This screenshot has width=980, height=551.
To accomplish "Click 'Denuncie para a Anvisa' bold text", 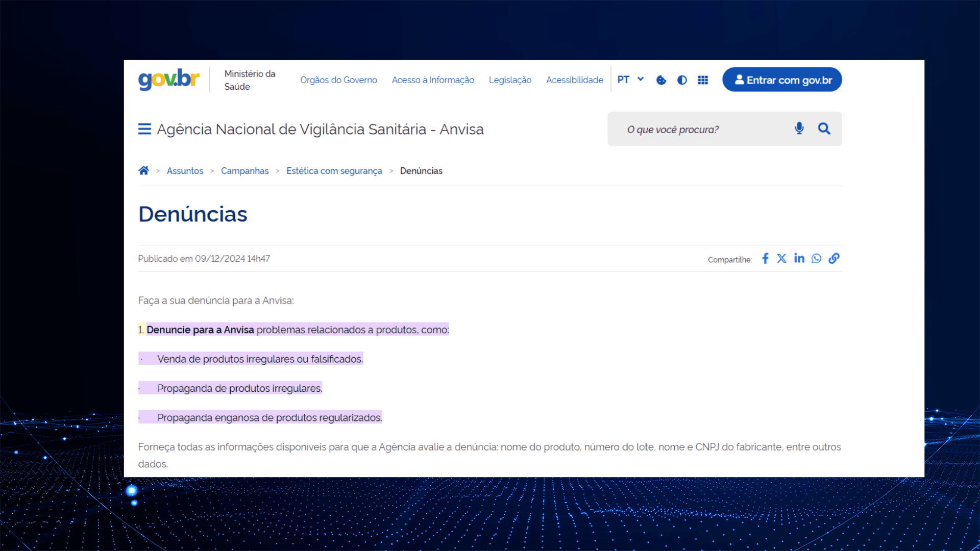I will point(200,330).
